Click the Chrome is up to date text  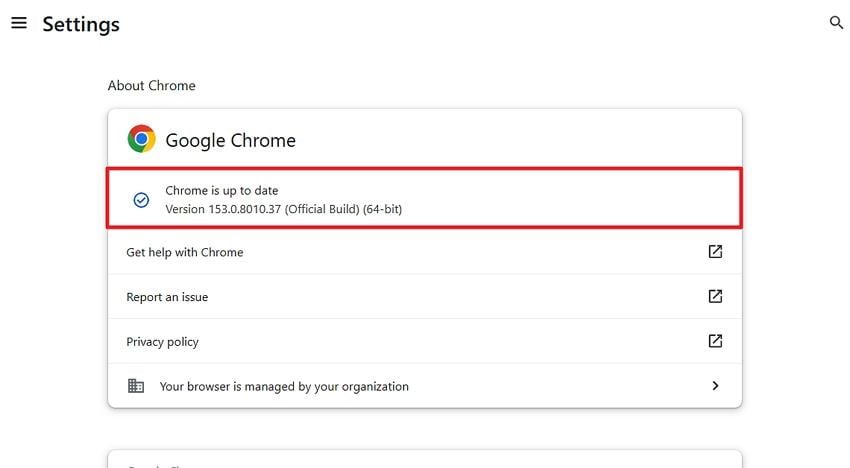click(222, 190)
